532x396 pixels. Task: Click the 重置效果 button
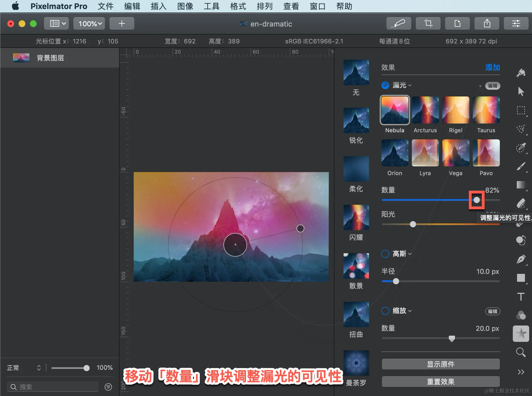(x=441, y=382)
